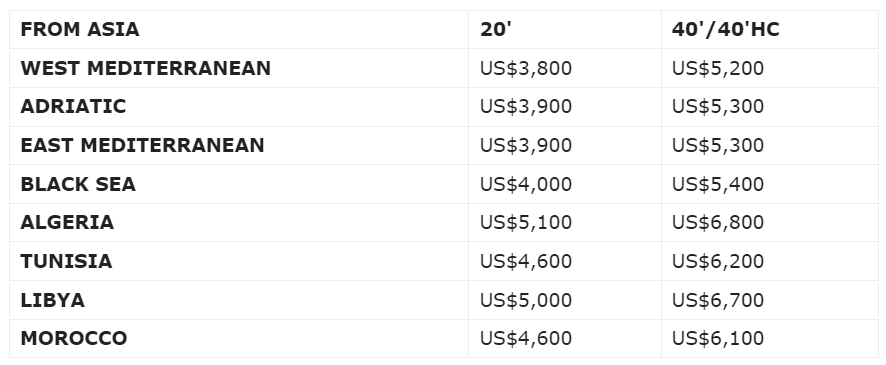Viewport: 886px width, 365px height.
Task: Click the BLACK SEA row label
Action: point(78,184)
